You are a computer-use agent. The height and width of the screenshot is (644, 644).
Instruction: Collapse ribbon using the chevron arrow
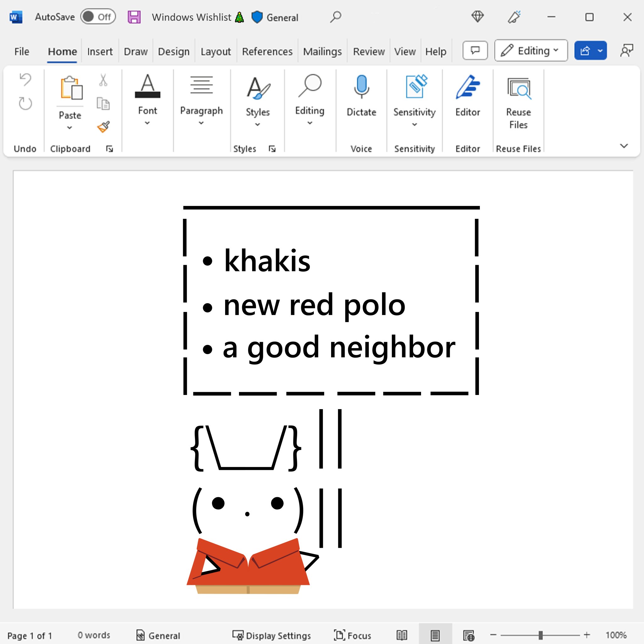click(x=624, y=146)
